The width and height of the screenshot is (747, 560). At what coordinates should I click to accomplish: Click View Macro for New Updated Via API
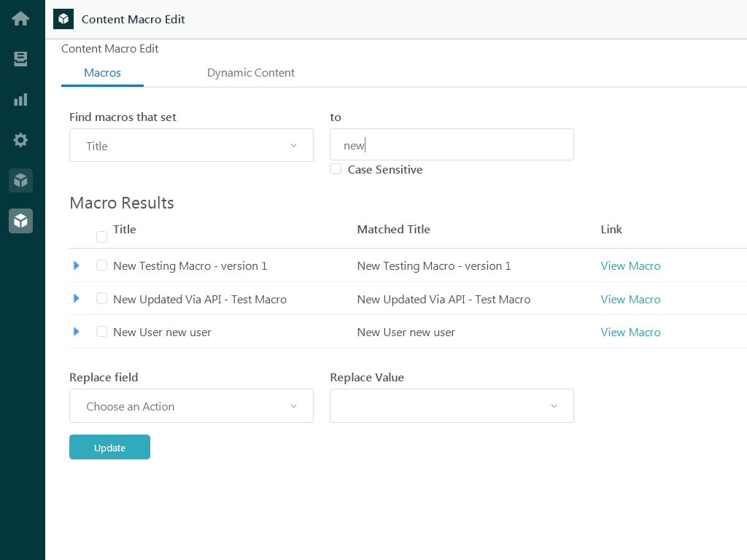630,299
